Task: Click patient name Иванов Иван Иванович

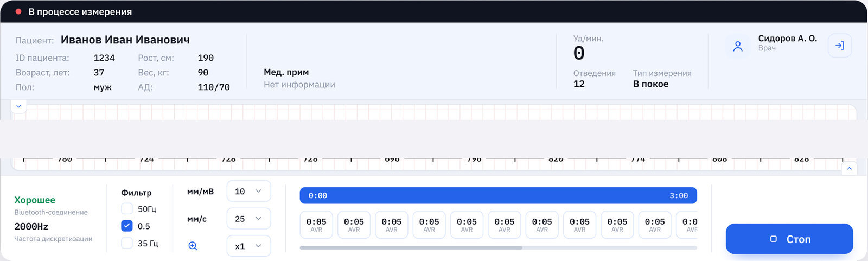Action: (x=125, y=40)
